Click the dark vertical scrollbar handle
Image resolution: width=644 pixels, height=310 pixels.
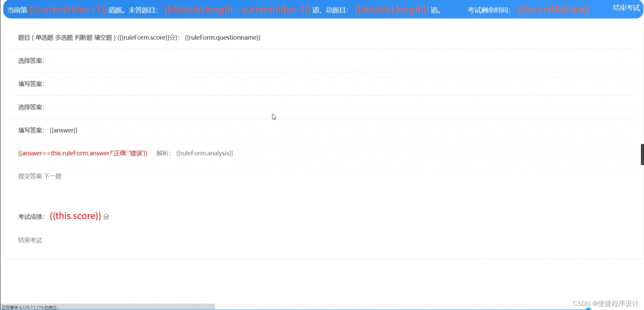[642, 154]
